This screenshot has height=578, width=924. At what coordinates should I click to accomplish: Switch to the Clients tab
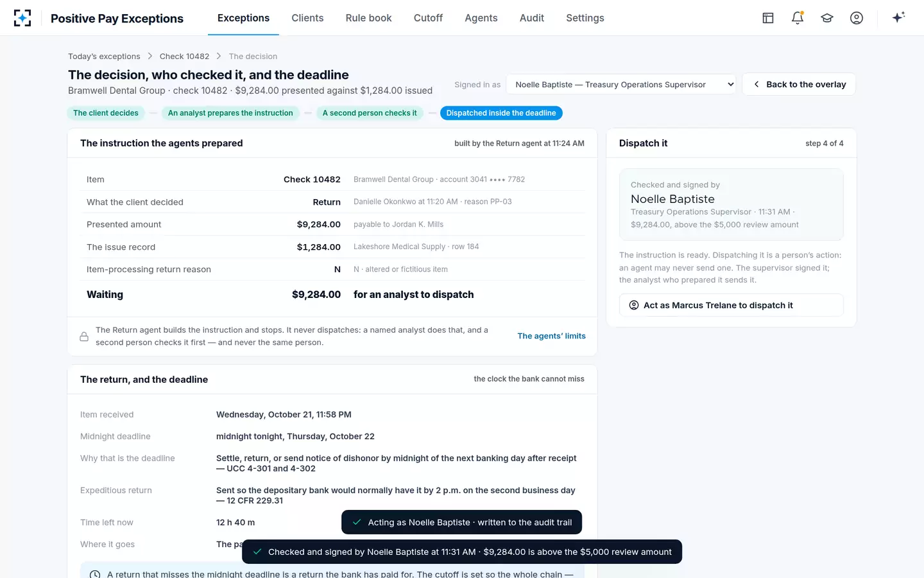pyautogui.click(x=307, y=18)
